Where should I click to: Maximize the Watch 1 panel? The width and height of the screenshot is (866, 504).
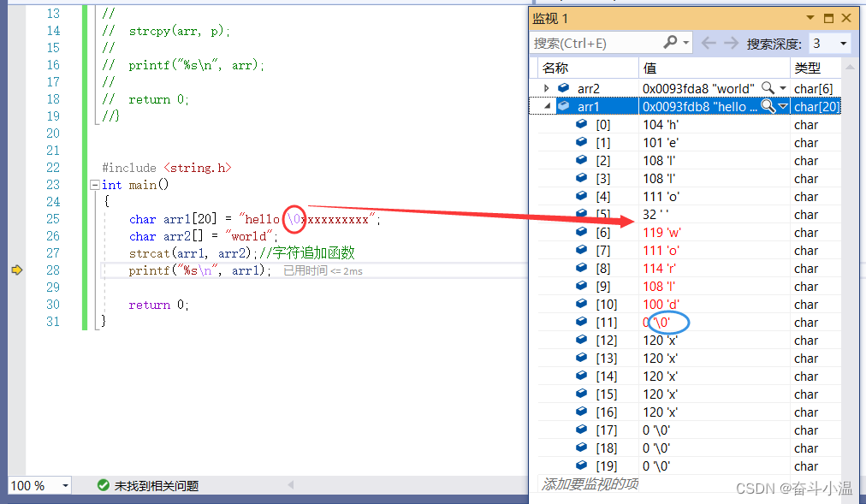click(828, 18)
